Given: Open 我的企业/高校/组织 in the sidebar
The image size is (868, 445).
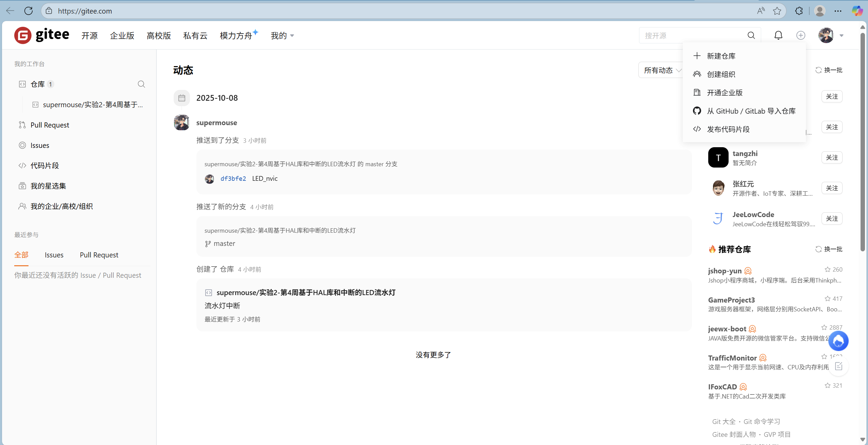Looking at the screenshot, I should point(62,206).
